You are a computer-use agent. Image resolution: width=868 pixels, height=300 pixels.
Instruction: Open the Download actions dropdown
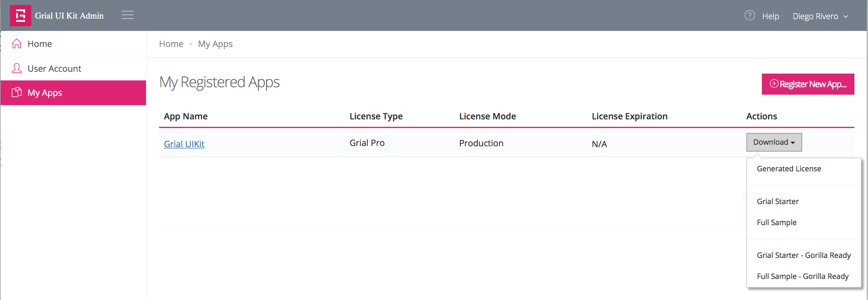774,142
